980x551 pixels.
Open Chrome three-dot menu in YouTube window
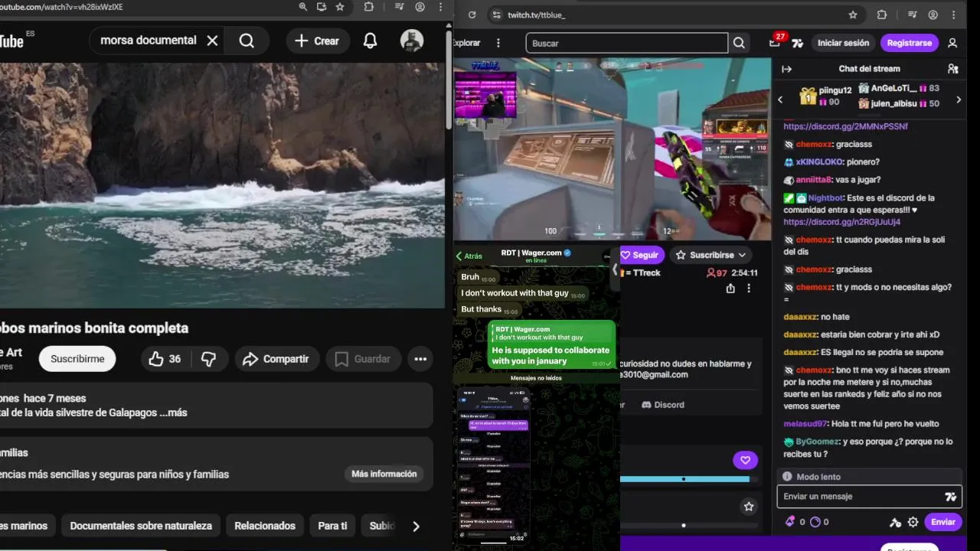coord(441,7)
